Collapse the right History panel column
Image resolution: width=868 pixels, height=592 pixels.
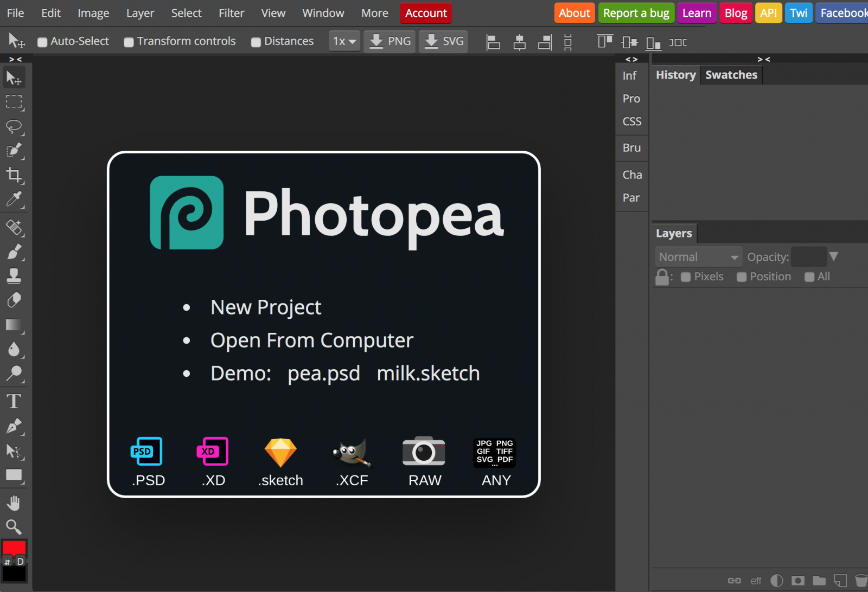(764, 59)
